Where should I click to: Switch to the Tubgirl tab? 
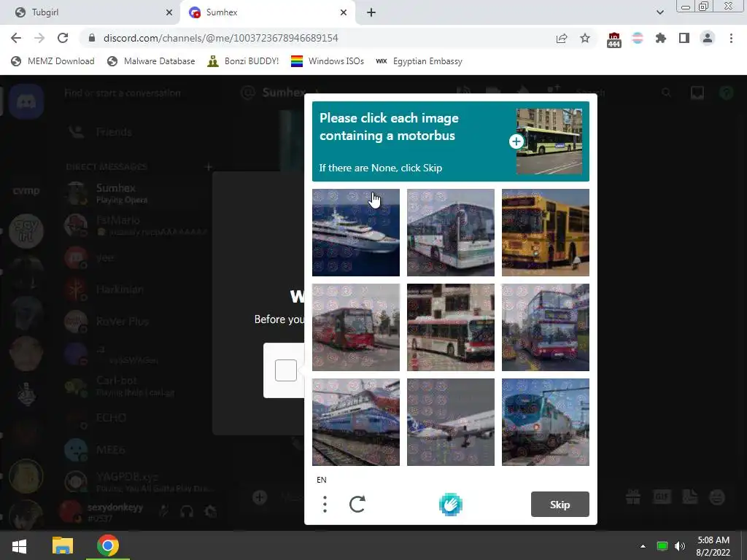pyautogui.click(x=89, y=12)
